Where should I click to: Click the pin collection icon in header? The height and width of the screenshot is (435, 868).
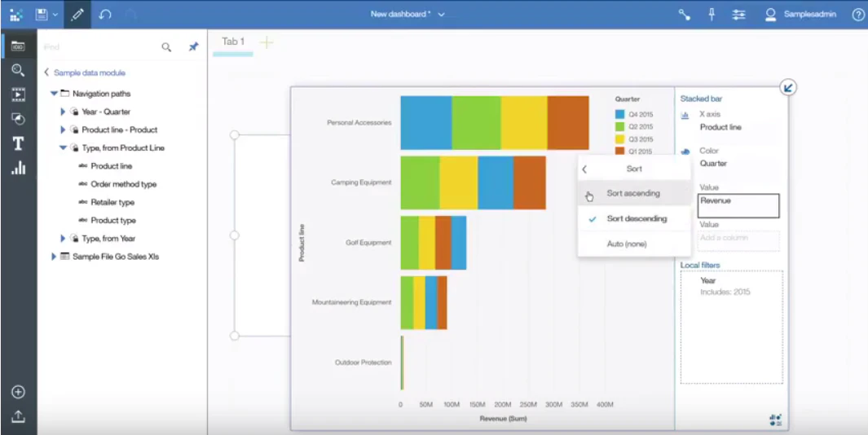[x=712, y=15]
